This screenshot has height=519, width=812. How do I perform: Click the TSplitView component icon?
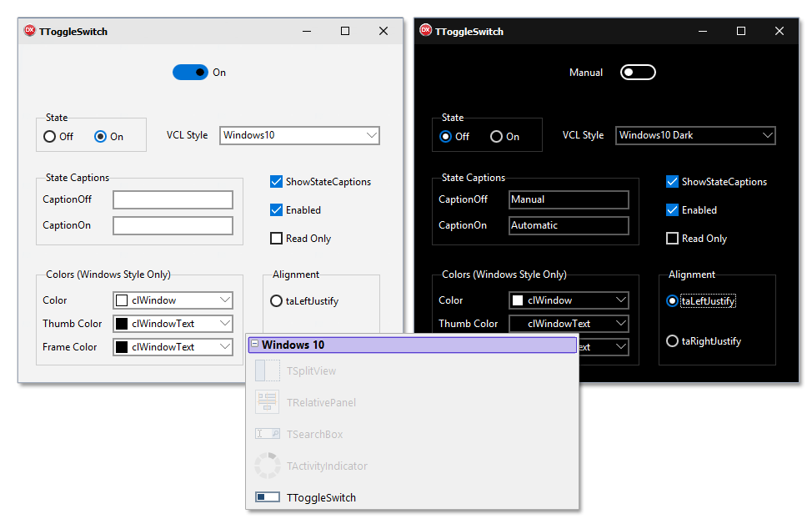268,370
